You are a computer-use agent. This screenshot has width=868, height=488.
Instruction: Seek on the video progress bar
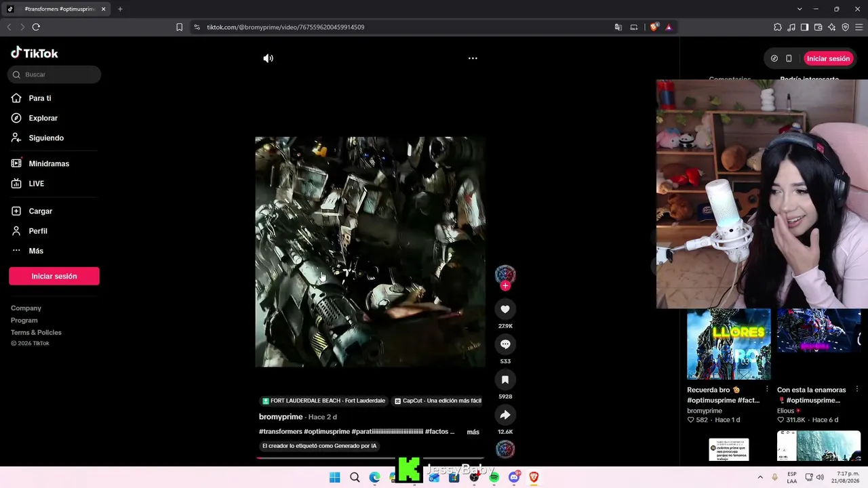[x=370, y=458]
